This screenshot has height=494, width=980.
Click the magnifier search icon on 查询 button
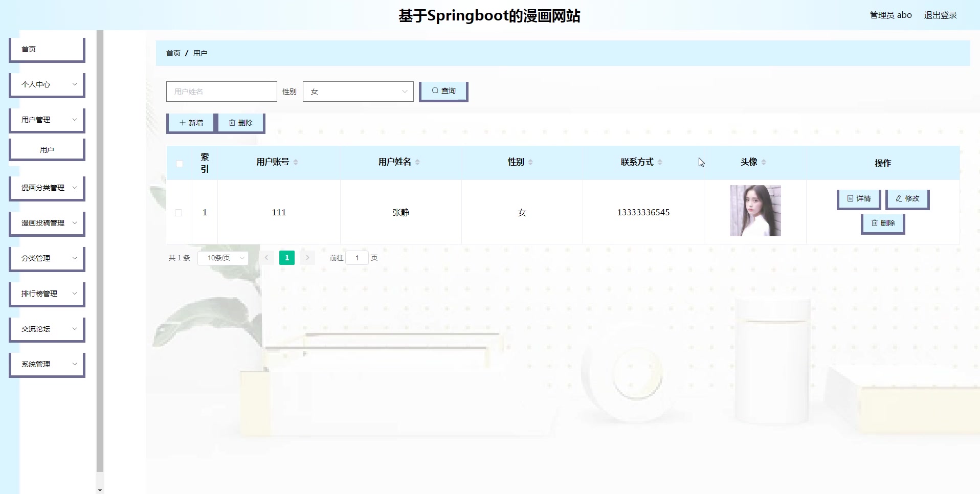tap(434, 91)
